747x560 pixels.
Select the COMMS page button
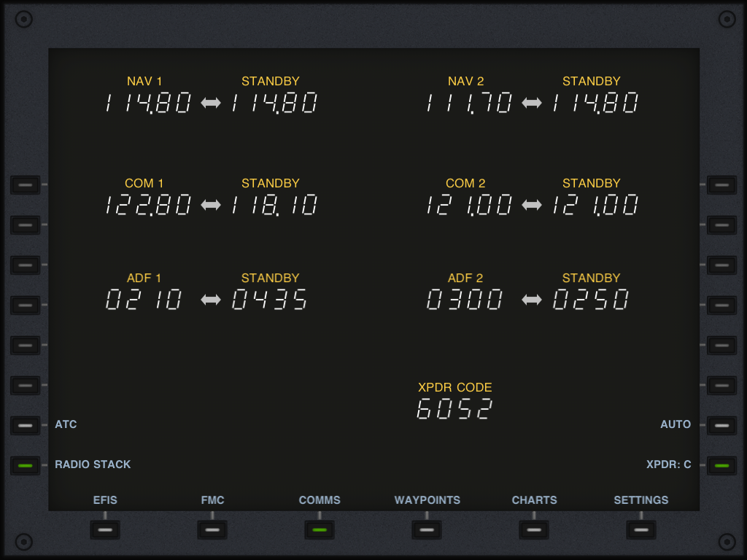[x=320, y=529]
